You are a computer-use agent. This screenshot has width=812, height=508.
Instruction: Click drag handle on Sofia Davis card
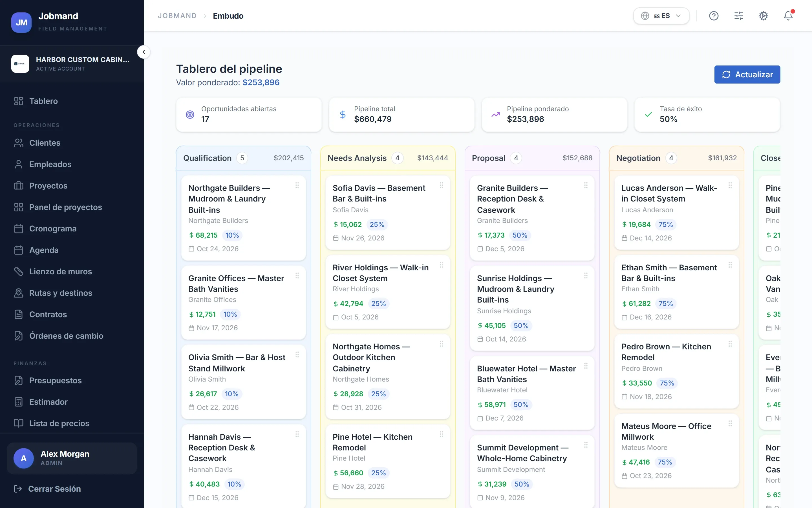point(441,185)
